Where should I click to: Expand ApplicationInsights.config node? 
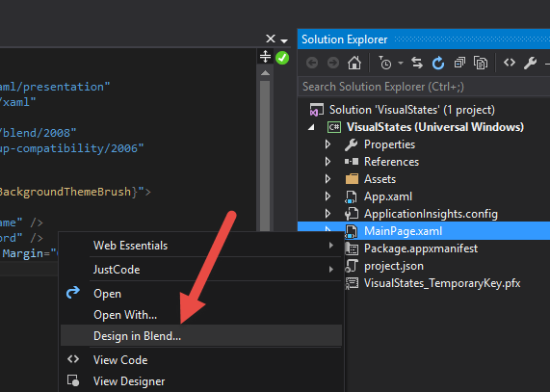(327, 214)
